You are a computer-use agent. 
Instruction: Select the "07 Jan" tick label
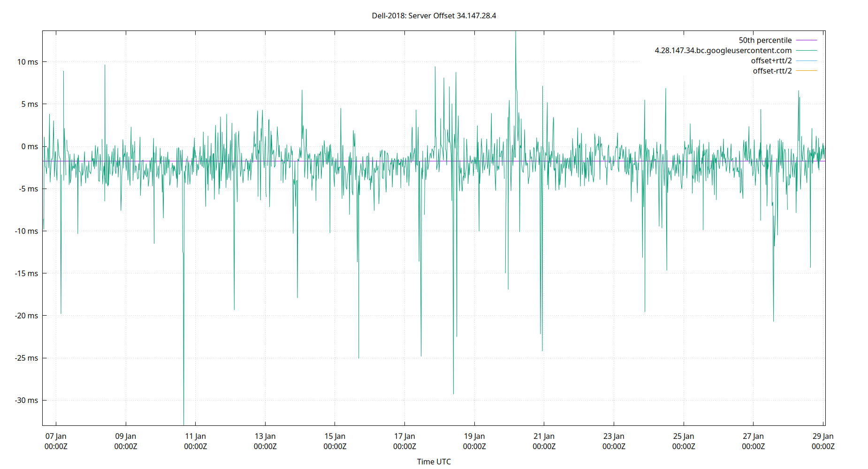[x=56, y=436]
